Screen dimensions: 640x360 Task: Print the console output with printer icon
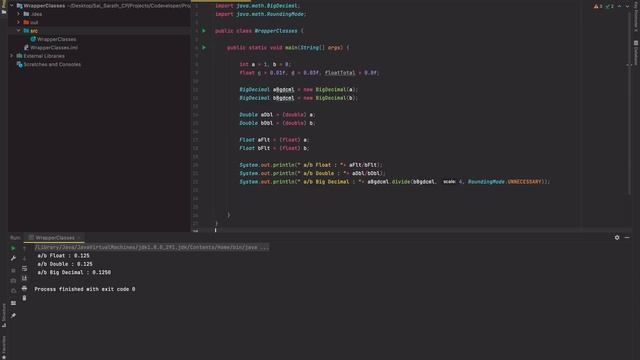tap(24, 288)
